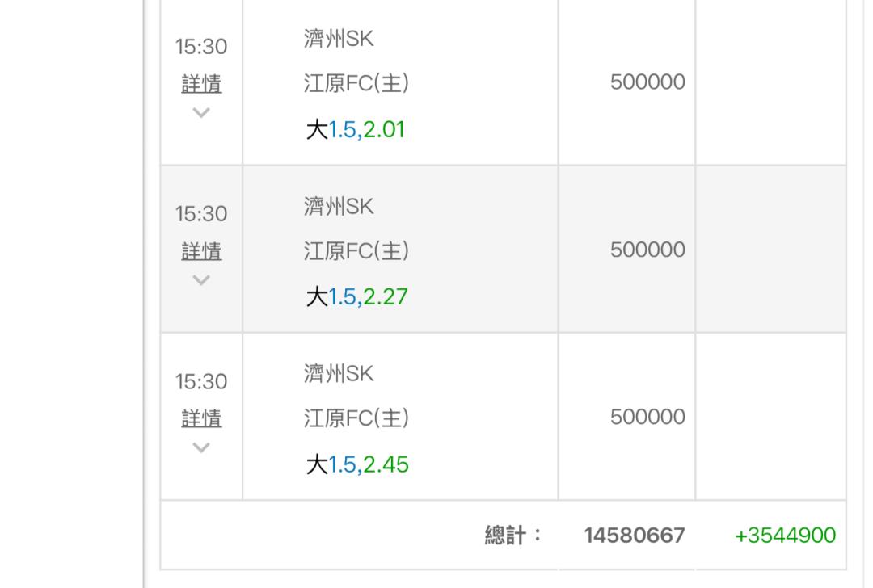The image size is (873, 588).
Task: Select 江原FC(主) in the 2.27 odds row
Action: (356, 251)
